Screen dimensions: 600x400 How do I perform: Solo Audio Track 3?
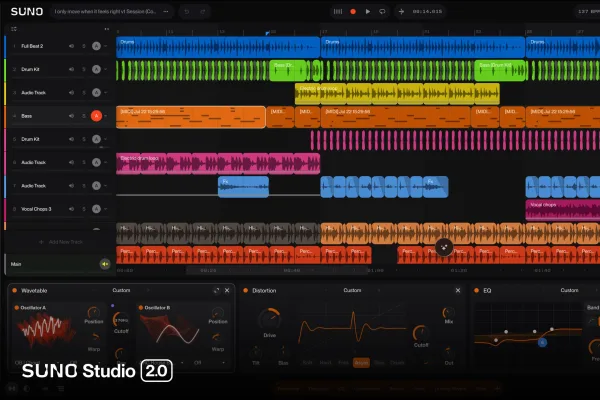click(84, 93)
